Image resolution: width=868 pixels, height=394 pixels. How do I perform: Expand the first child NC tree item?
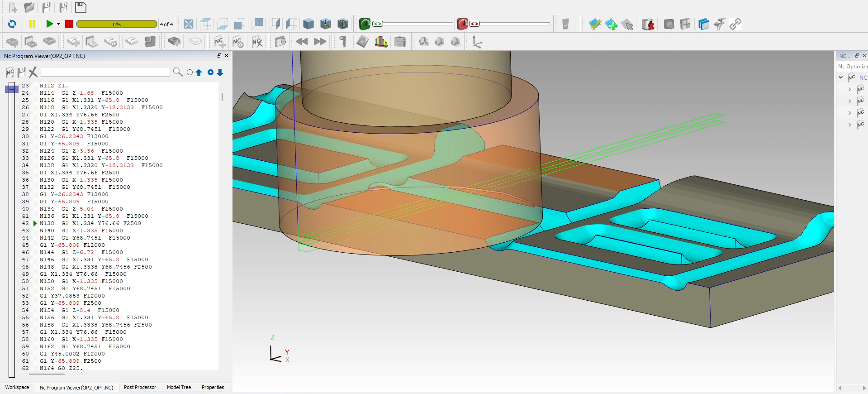coord(850,90)
